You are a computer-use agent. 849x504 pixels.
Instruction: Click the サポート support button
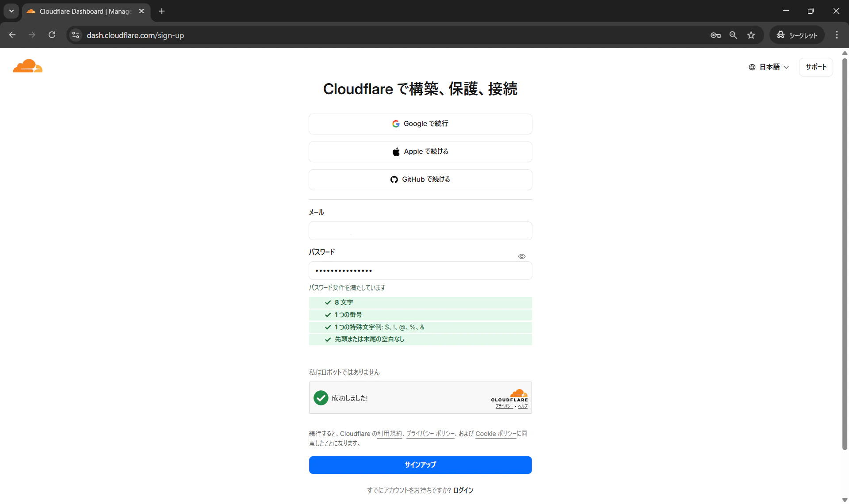coord(816,67)
